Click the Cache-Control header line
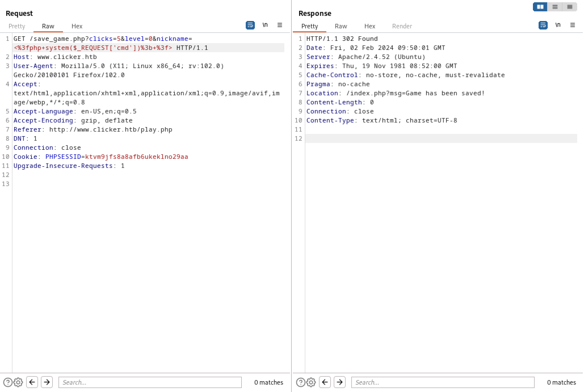Image resolution: width=584 pixels, height=392 pixels. point(406,75)
